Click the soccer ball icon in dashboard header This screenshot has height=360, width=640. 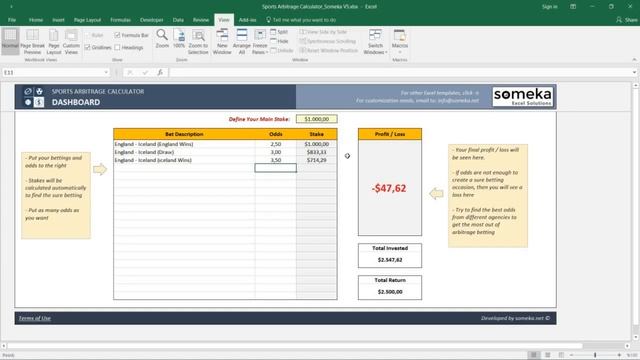[39, 91]
